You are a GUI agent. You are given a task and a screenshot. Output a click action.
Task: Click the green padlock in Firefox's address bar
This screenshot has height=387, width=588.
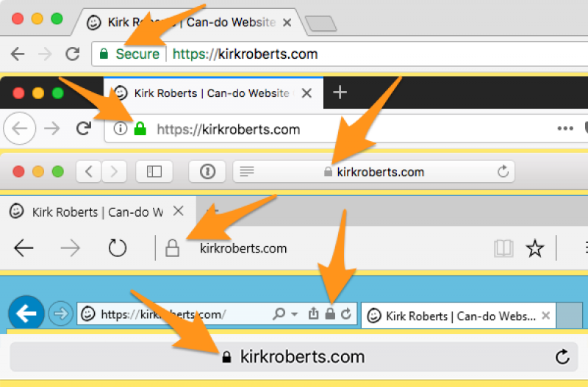[140, 129]
